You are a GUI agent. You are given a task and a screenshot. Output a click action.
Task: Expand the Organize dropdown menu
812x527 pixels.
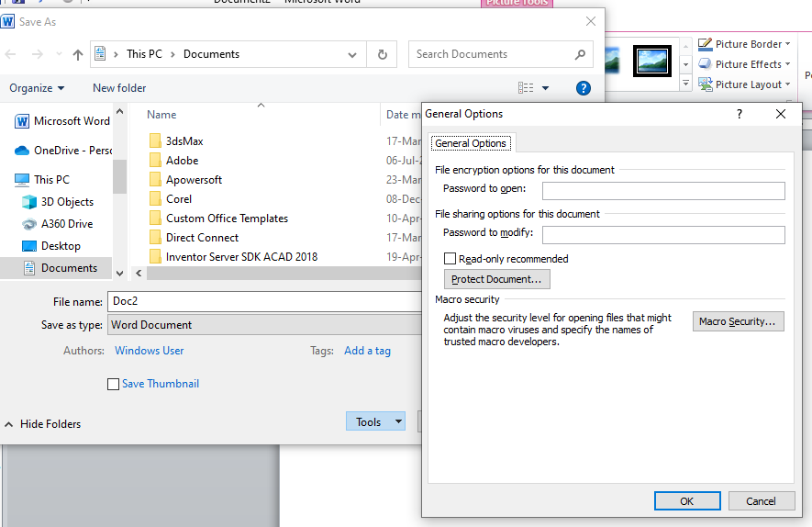(37, 88)
